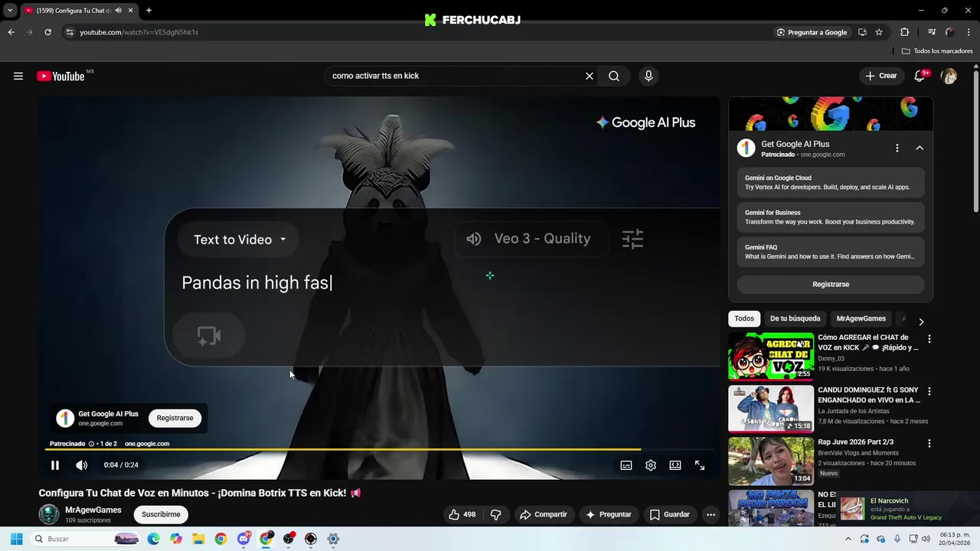Open the YouTube guide hamburger menu

pos(18,76)
